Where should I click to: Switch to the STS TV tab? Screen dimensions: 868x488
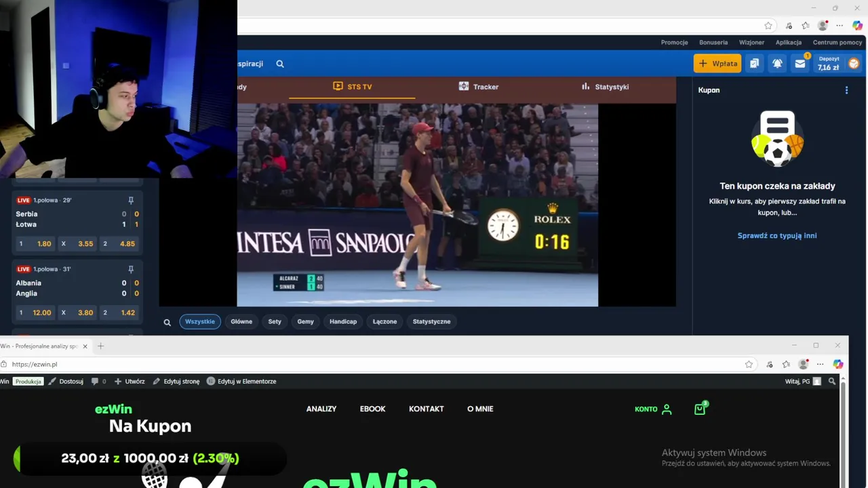point(352,87)
